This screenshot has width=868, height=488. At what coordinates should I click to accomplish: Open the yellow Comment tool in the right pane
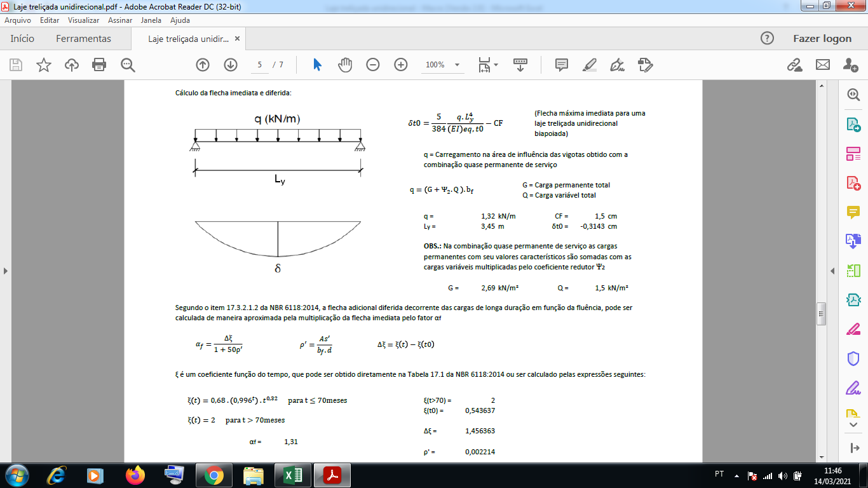coord(853,212)
